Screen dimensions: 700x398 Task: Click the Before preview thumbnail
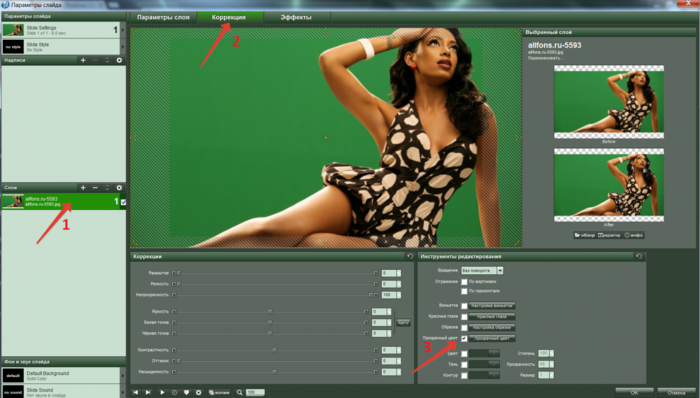coord(609,102)
